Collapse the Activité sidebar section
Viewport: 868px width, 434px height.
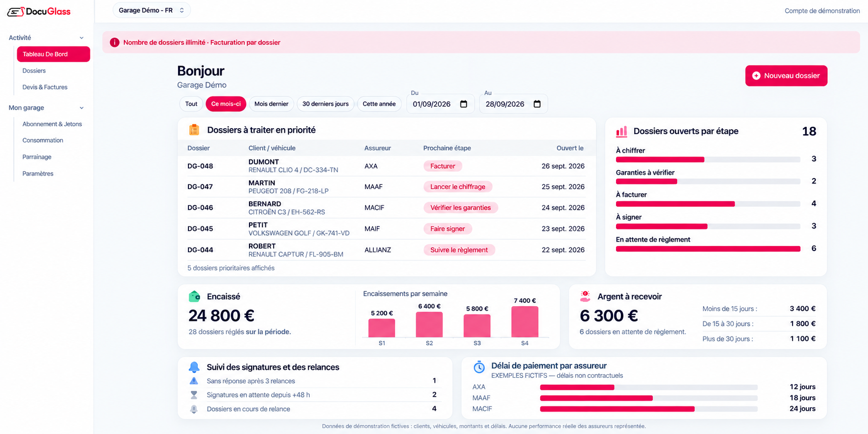click(x=46, y=38)
